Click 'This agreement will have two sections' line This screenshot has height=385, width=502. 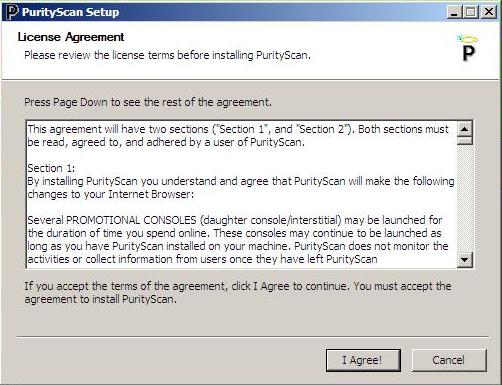pyautogui.click(x=238, y=136)
